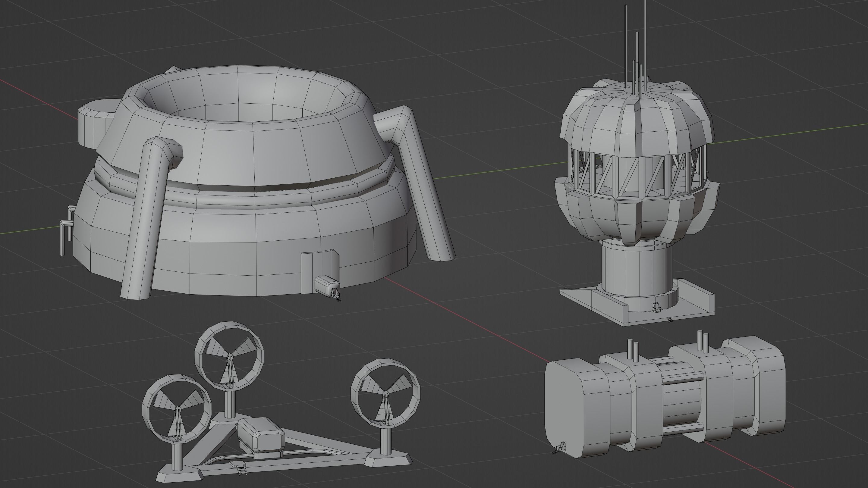The image size is (868, 488).
Task: Select the thin pipe railing on dome's left edge
Action: coord(68,231)
